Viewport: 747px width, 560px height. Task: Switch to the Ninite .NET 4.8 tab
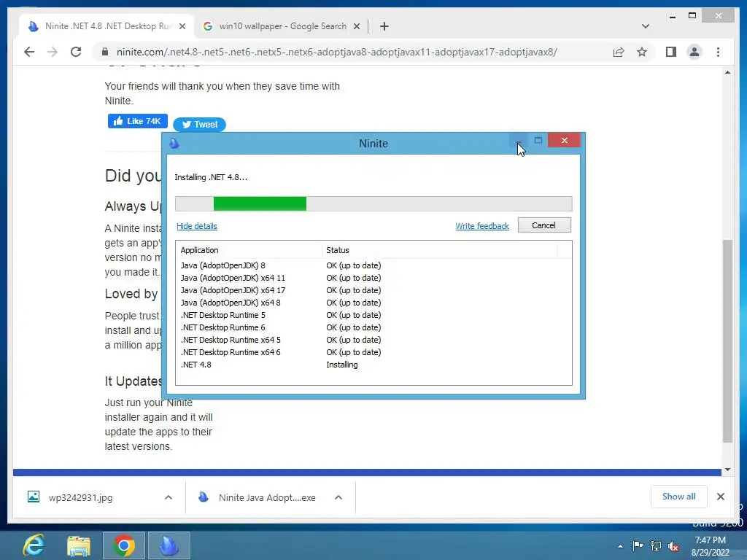coord(107,26)
